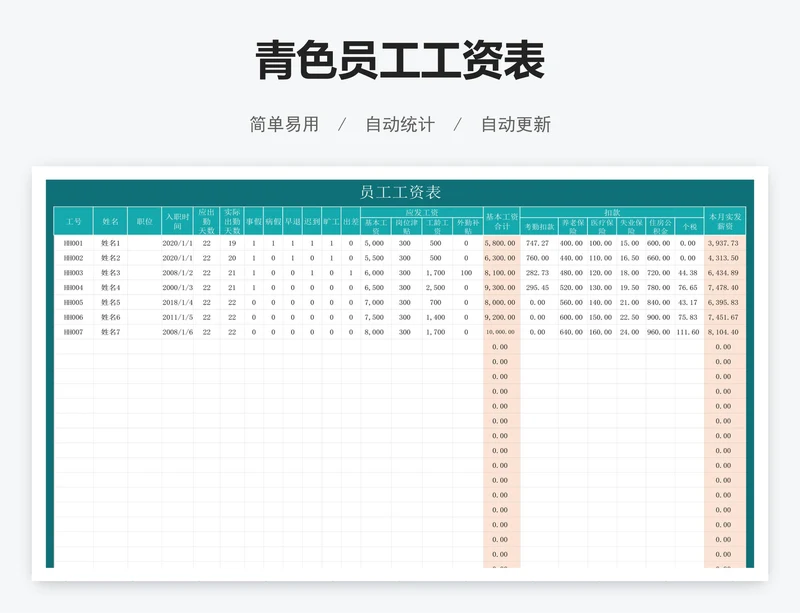This screenshot has width=800, height=613.
Task: Click employee ID cell HH005
Action: 73,303
